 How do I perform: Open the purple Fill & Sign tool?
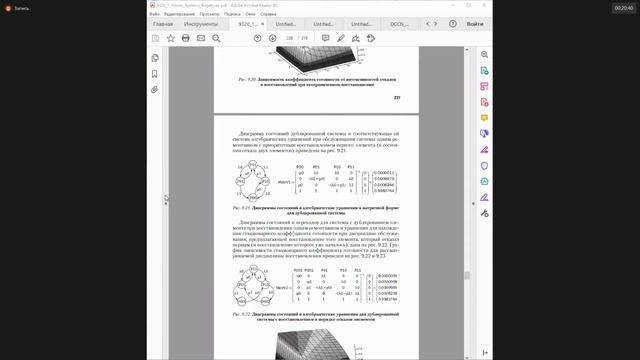tap(484, 198)
